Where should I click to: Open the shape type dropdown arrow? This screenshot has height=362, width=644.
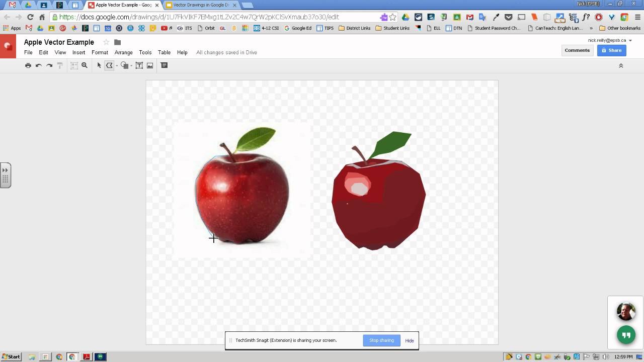tap(131, 66)
